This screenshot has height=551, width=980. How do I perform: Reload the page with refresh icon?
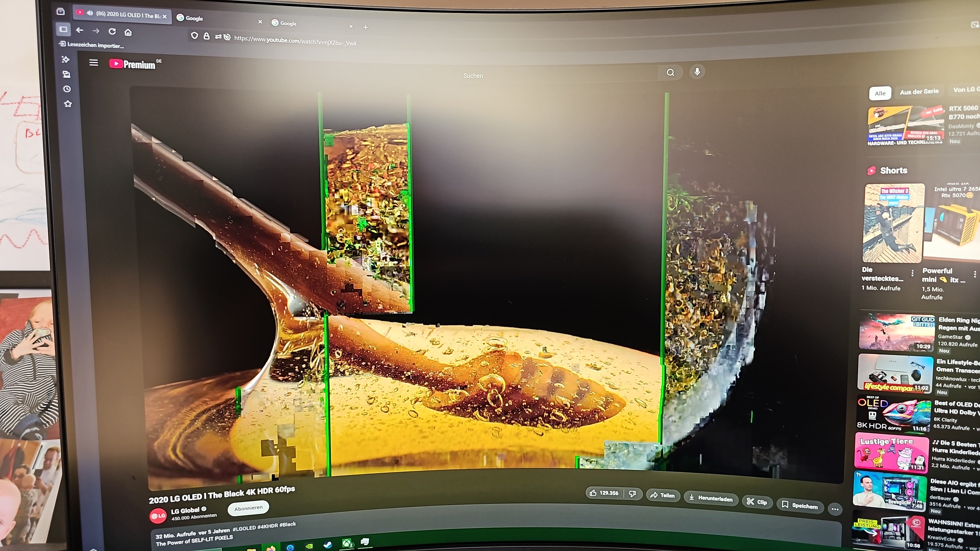coord(112,32)
